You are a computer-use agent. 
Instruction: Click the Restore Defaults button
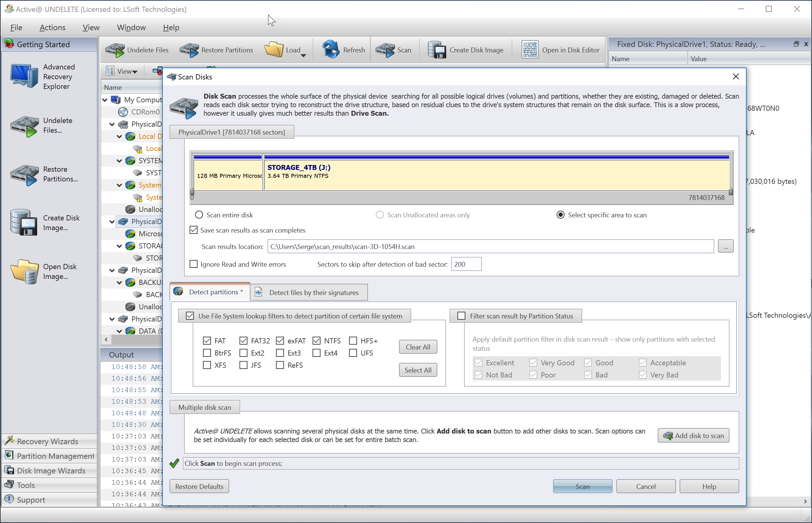click(x=199, y=486)
